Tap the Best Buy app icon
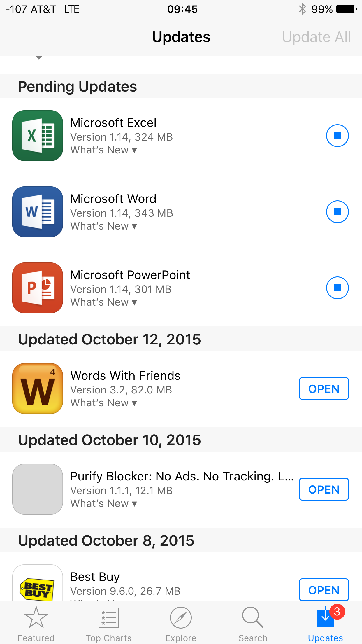This screenshot has width=362, height=644. (x=38, y=583)
